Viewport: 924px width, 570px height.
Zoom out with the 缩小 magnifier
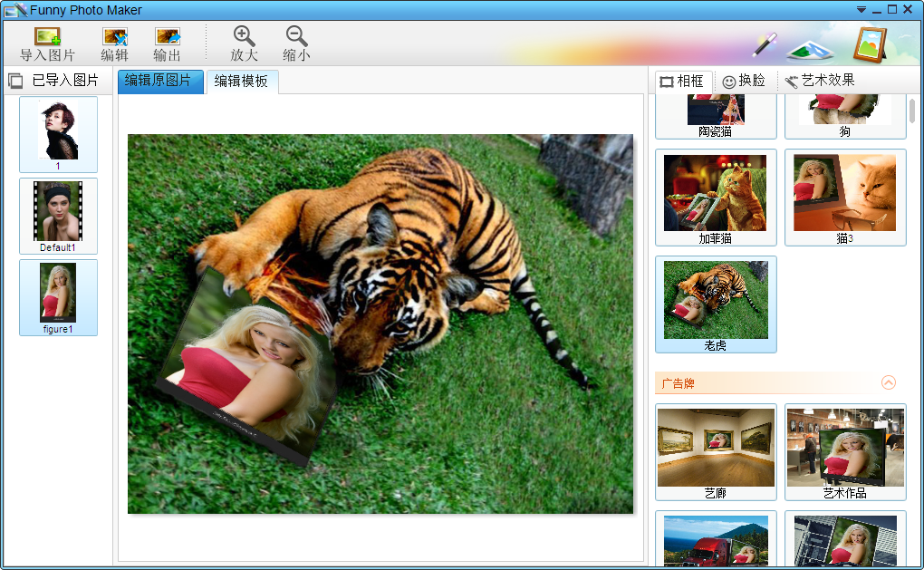coord(296,44)
